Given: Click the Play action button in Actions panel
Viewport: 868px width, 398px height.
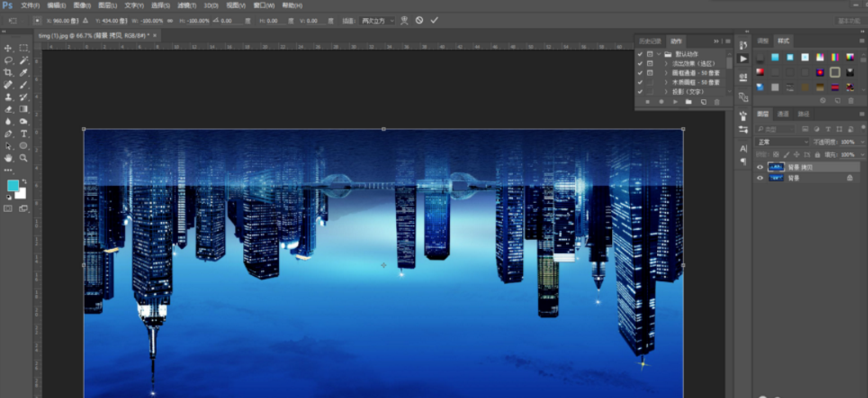Looking at the screenshot, I should pos(675,102).
